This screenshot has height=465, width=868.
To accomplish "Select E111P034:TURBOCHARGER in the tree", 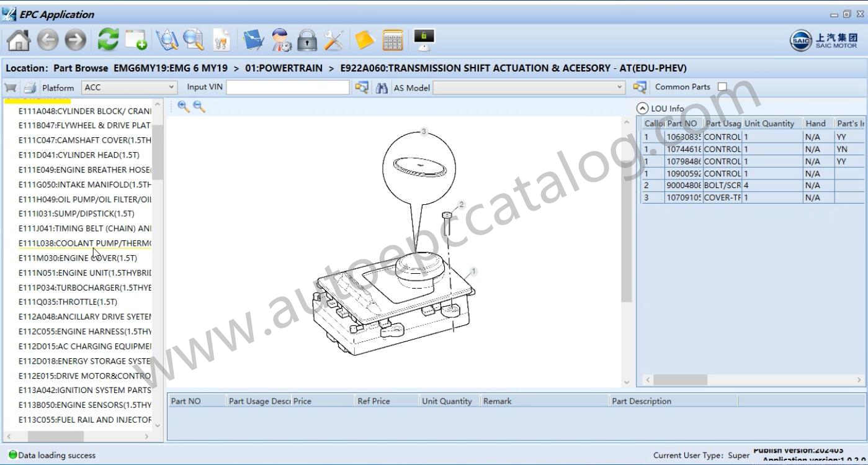I will click(84, 287).
